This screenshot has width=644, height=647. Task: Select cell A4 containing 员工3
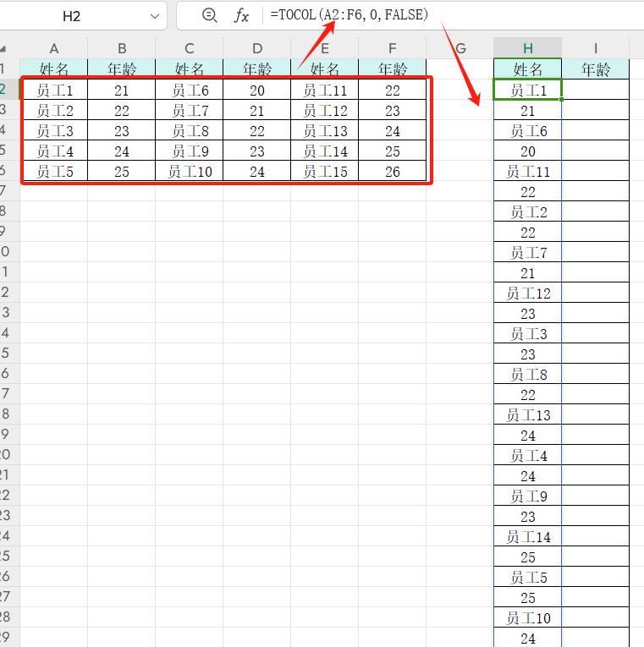tap(53, 130)
